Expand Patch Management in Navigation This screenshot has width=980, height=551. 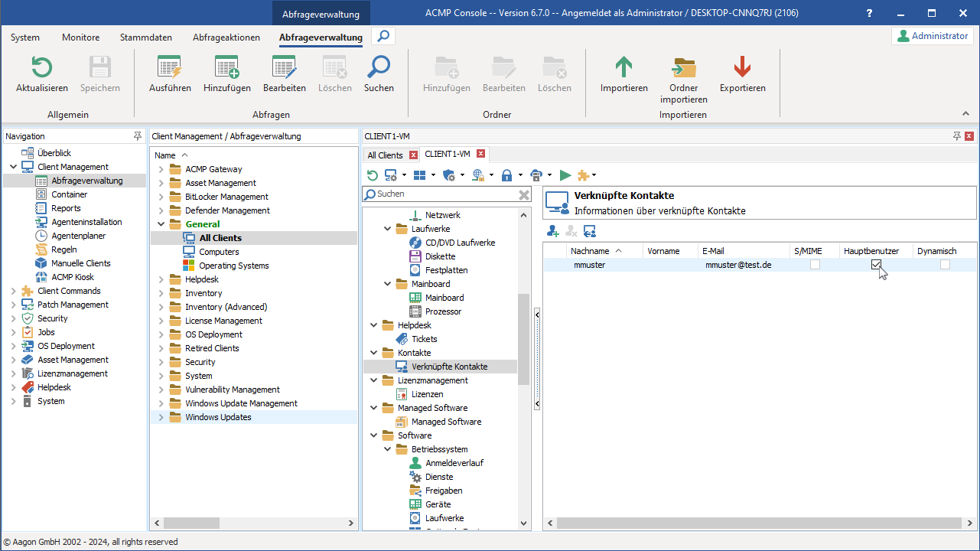pyautogui.click(x=14, y=305)
